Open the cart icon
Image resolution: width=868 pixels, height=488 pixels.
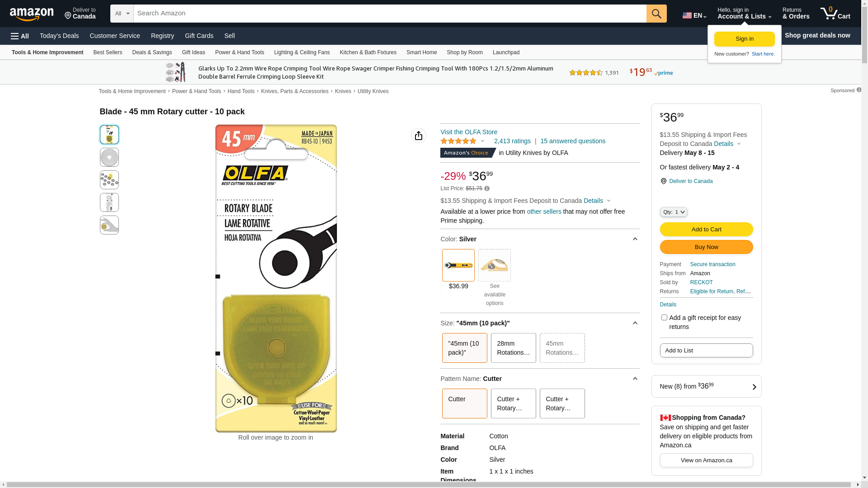click(x=835, y=14)
